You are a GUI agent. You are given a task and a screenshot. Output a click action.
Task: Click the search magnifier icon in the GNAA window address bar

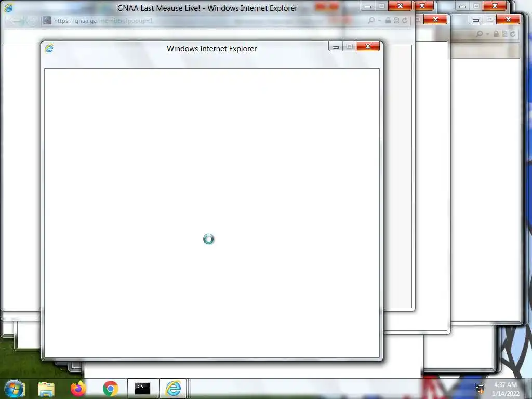[371, 21]
